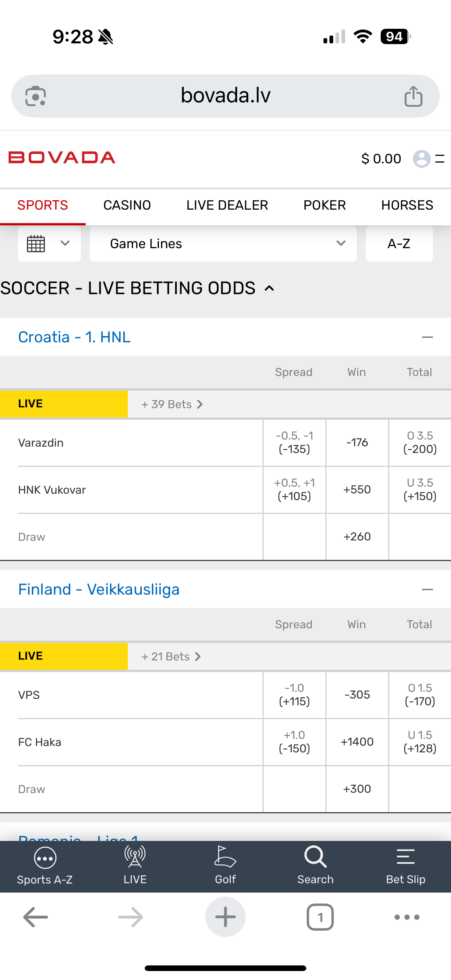This screenshot has width=451, height=980.
Task: Tap the camera scan icon in address bar
Action: point(36,96)
